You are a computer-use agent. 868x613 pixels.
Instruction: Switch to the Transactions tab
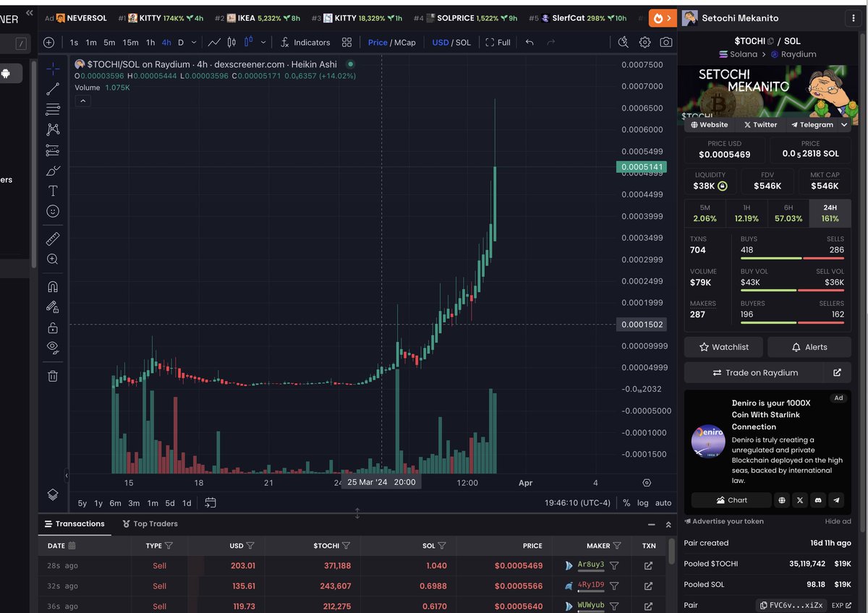(x=75, y=524)
